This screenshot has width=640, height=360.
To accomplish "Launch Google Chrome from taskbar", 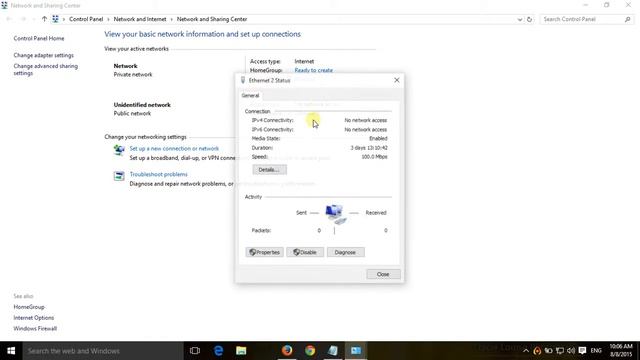I will [310, 351].
